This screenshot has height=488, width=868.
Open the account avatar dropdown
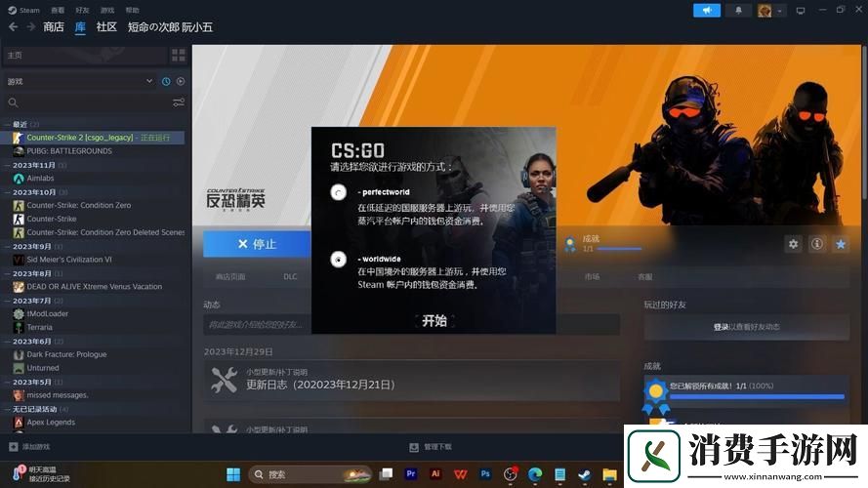pyautogui.click(x=771, y=10)
